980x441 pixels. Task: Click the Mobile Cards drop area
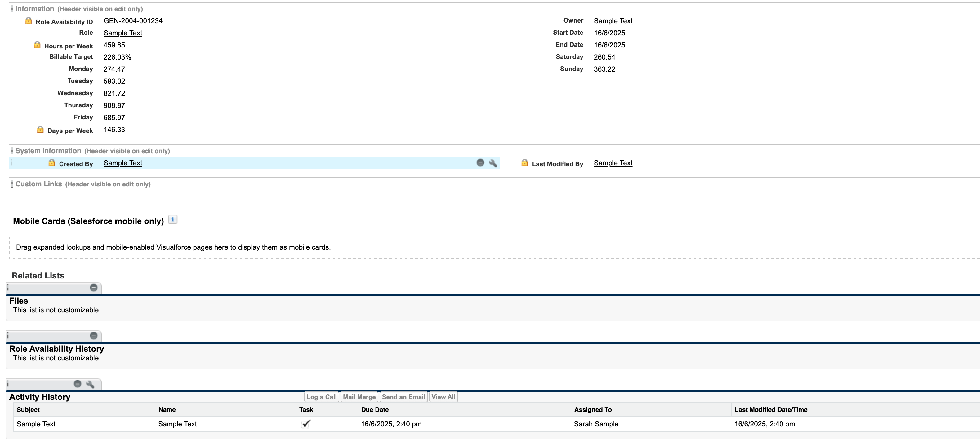[x=495, y=247]
